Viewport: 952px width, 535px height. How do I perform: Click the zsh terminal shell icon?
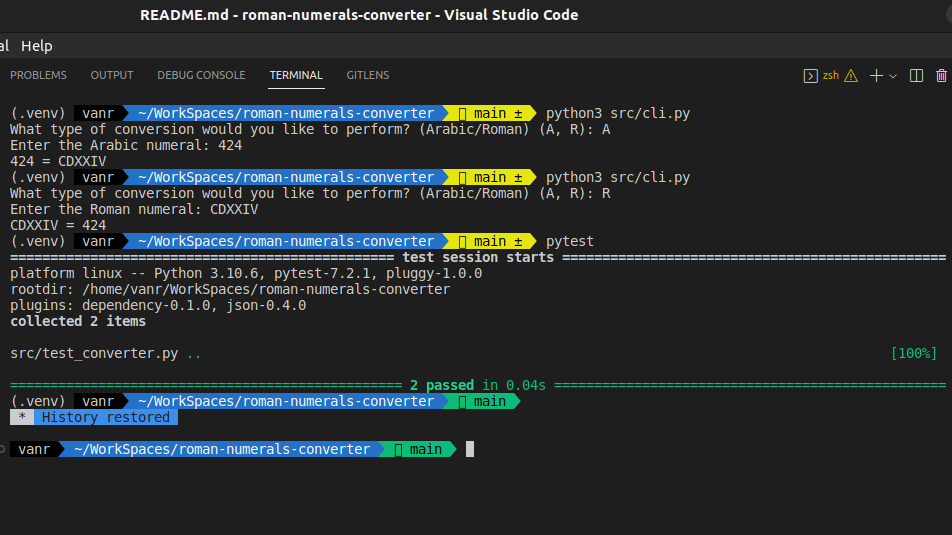pos(811,76)
